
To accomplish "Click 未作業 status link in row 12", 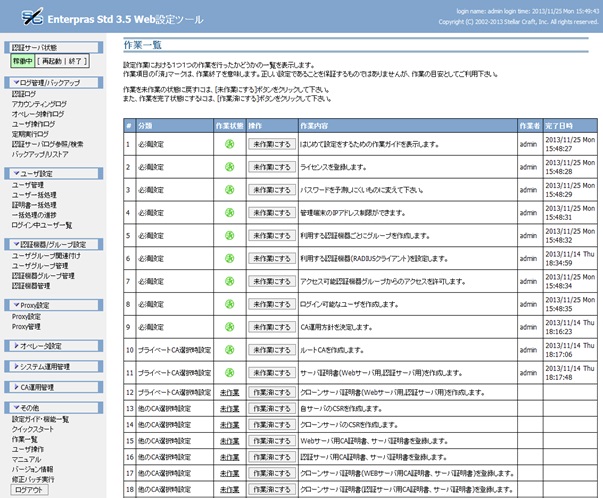I will click(x=230, y=393).
